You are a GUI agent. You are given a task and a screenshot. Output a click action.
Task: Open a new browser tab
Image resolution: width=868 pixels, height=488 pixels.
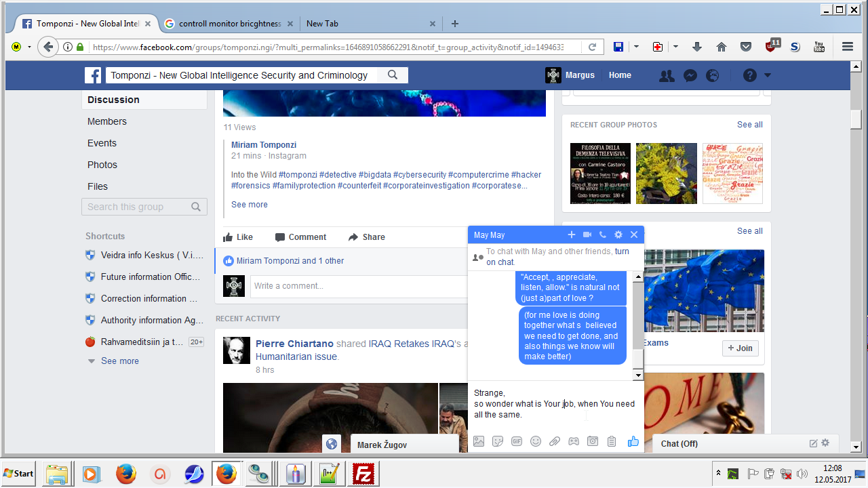(x=455, y=23)
